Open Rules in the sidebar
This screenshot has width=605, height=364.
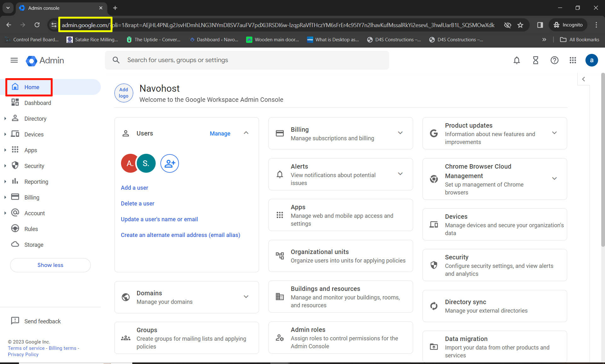50,229
